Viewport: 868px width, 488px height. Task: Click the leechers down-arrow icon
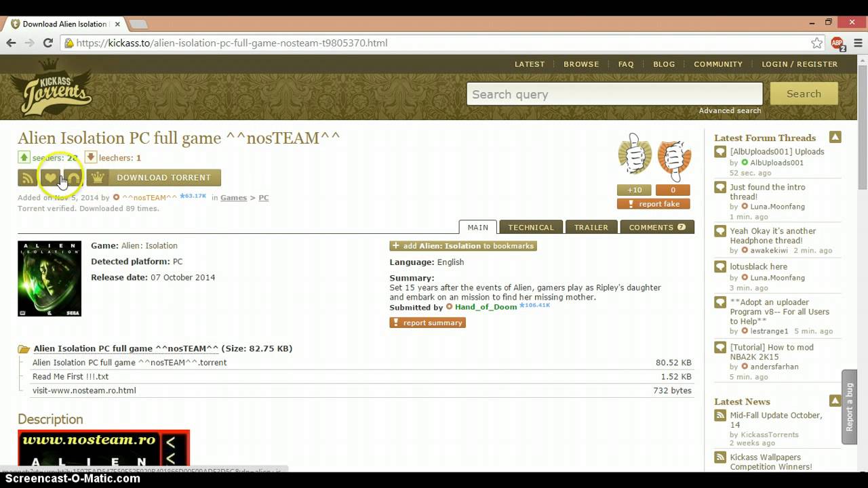tap(90, 157)
